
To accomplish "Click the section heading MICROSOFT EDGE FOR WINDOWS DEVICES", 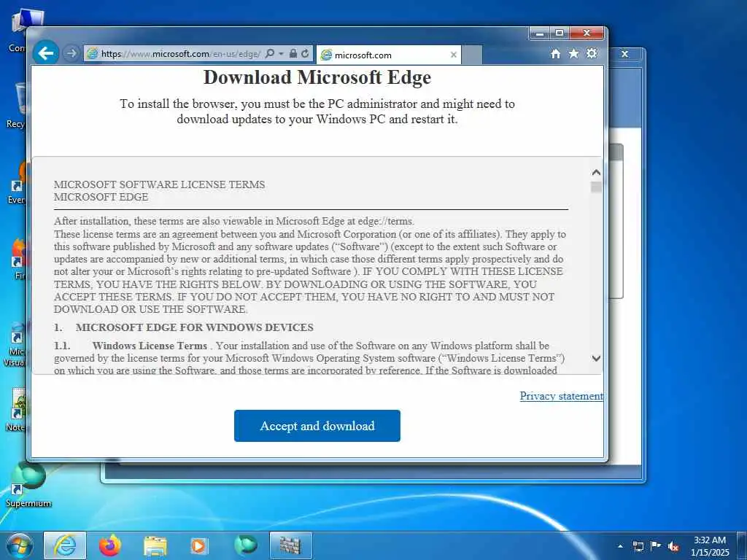I will 194,327.
